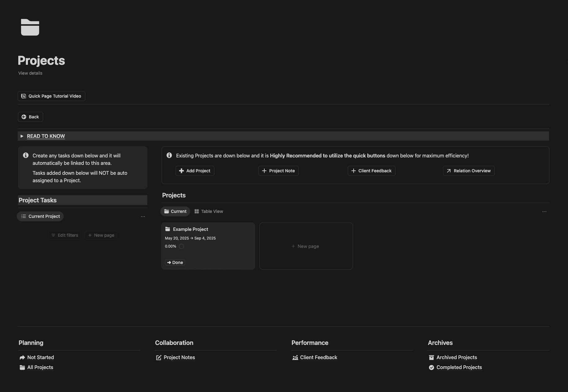Add a New page in Project Tasks
This screenshot has height=392, width=568.
point(101,235)
